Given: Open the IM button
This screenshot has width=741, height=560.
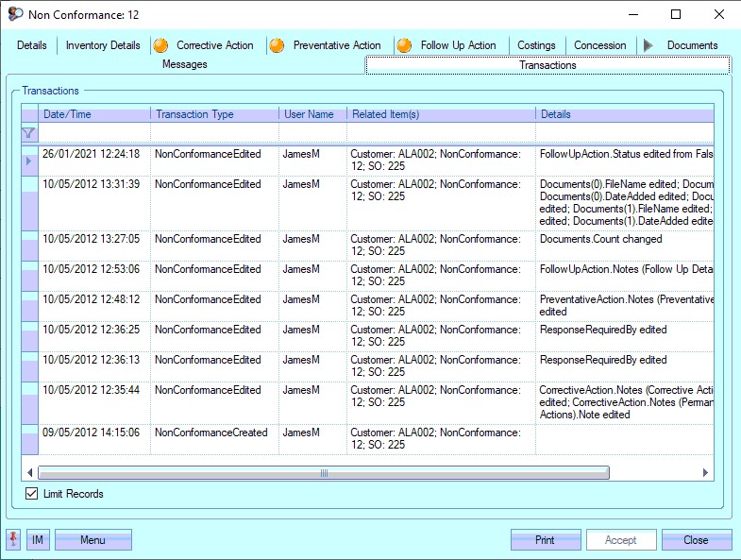Looking at the screenshot, I should point(38,539).
